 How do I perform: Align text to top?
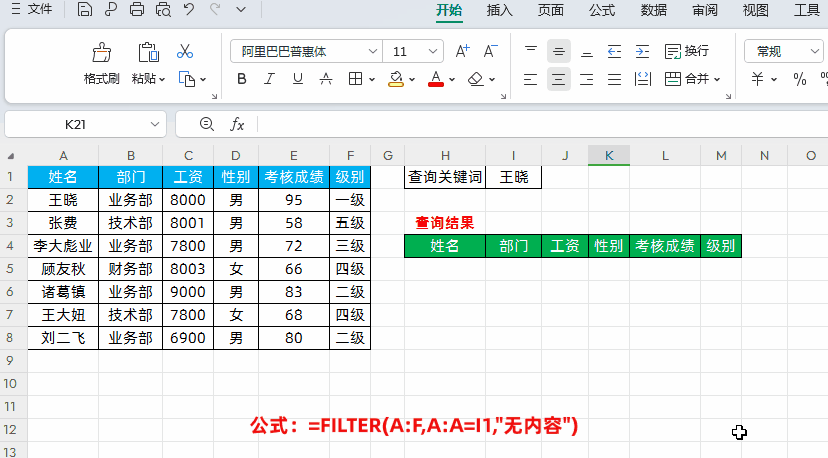[531, 51]
